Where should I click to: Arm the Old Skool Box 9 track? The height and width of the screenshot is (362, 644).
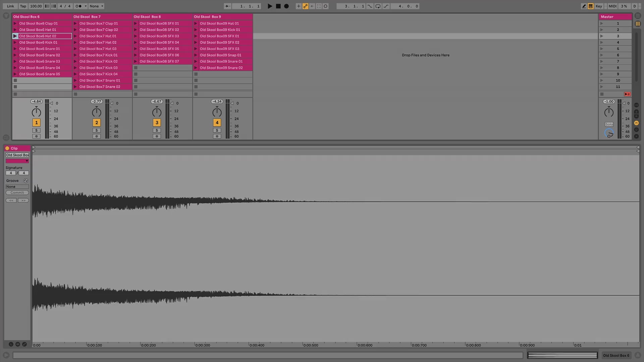pos(217,136)
